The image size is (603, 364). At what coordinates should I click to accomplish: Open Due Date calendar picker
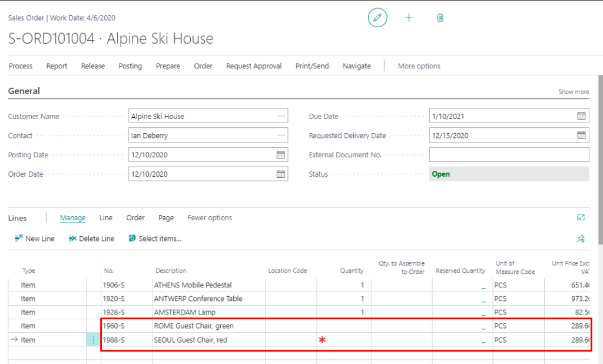pos(581,116)
